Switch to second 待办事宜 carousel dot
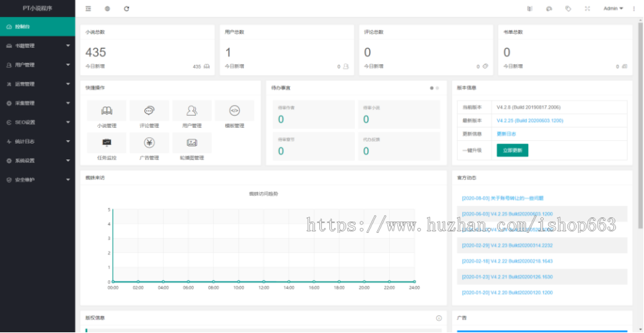Screen dimensions: 644x333 (437, 88)
